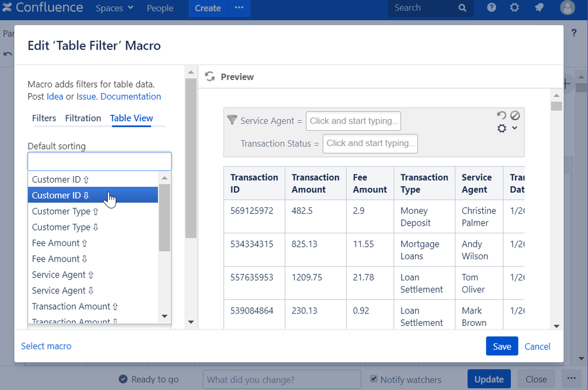Click the undo arrow icon in filter panel
Screen dimensions: 588x390
501,115
